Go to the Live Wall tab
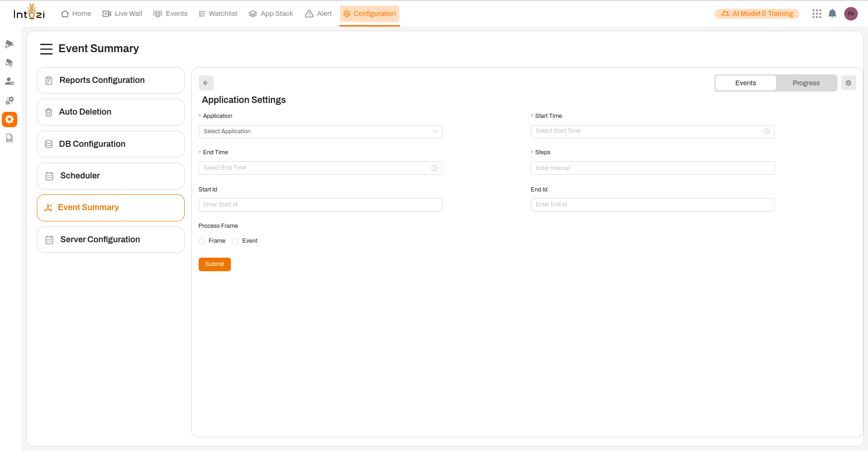 pyautogui.click(x=123, y=14)
